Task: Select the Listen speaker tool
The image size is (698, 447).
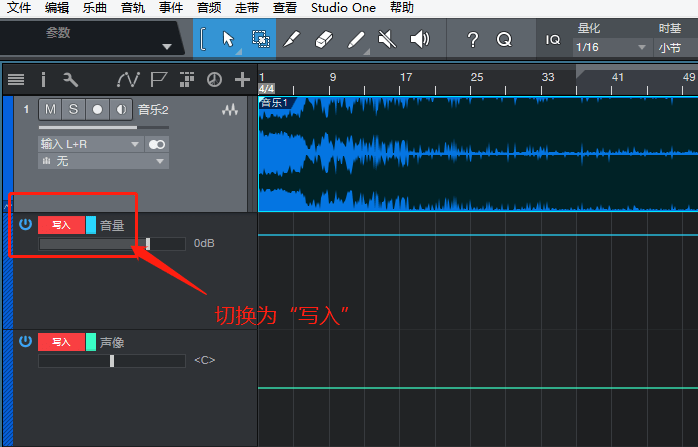Action: (x=420, y=40)
